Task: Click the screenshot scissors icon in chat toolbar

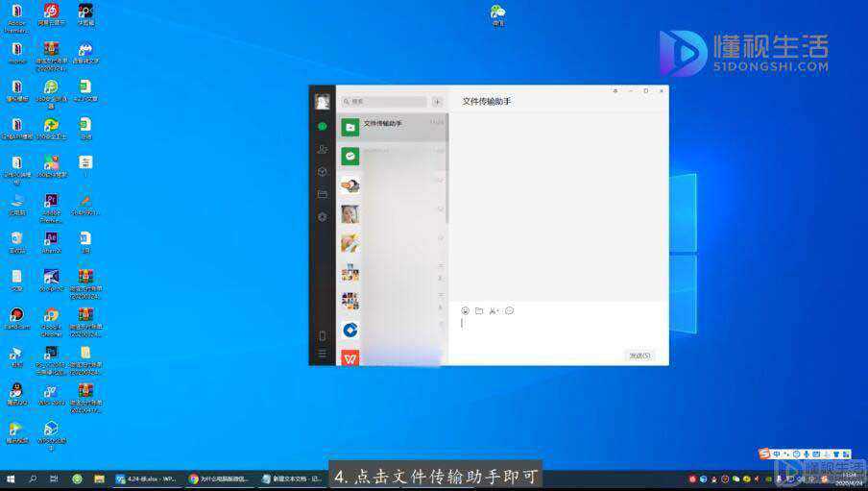Action: pos(494,311)
